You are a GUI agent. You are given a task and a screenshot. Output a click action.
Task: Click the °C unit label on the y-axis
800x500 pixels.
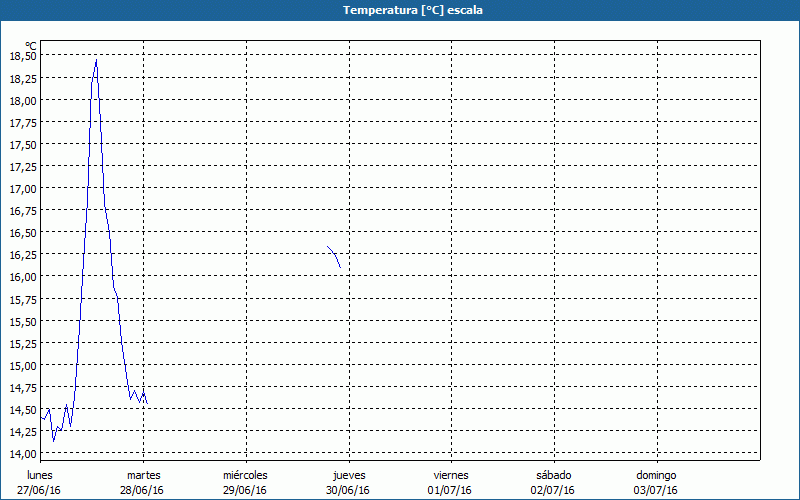click(30, 45)
